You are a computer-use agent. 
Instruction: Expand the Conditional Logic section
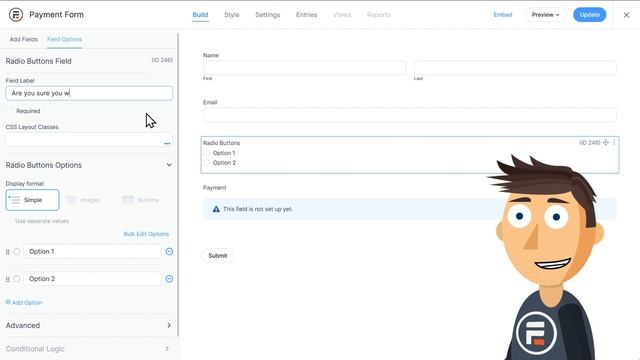point(167,349)
